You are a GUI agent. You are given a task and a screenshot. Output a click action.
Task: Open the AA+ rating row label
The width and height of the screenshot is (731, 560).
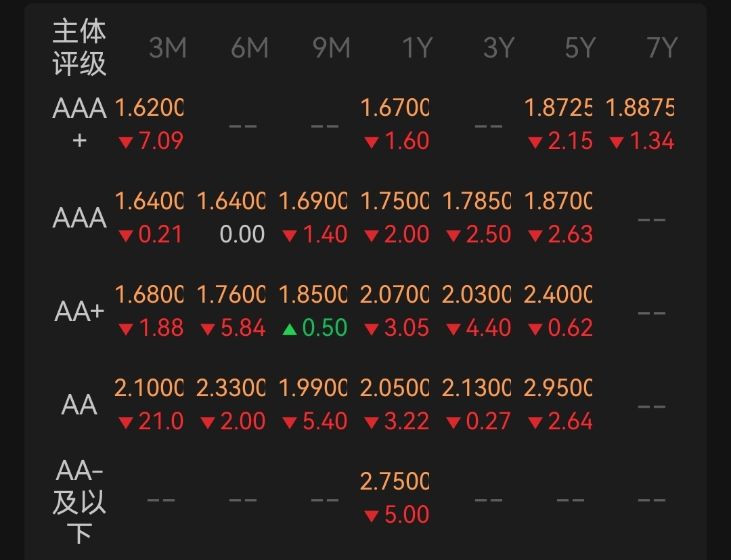[79, 311]
